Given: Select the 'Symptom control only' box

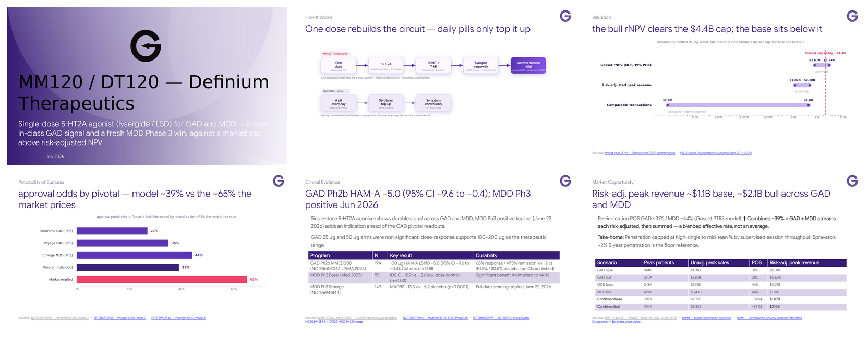Looking at the screenshot, I should [433, 103].
